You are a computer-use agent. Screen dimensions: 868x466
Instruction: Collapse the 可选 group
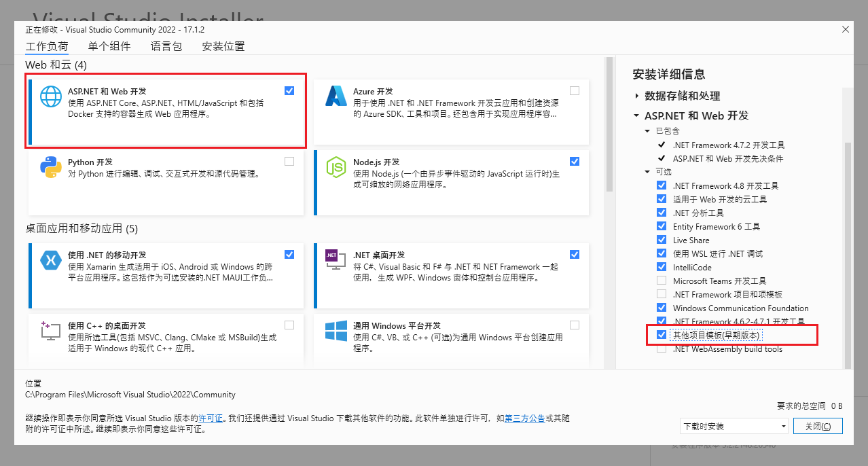[648, 171]
